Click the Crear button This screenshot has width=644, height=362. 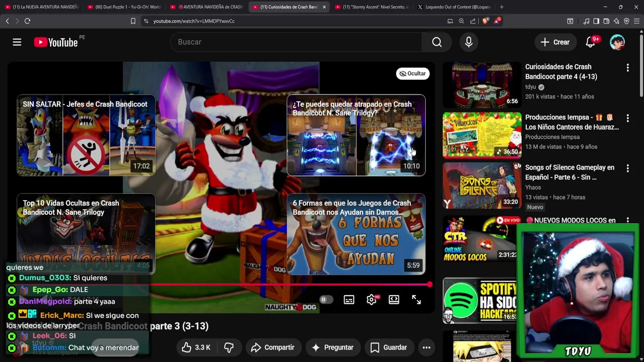[555, 42]
